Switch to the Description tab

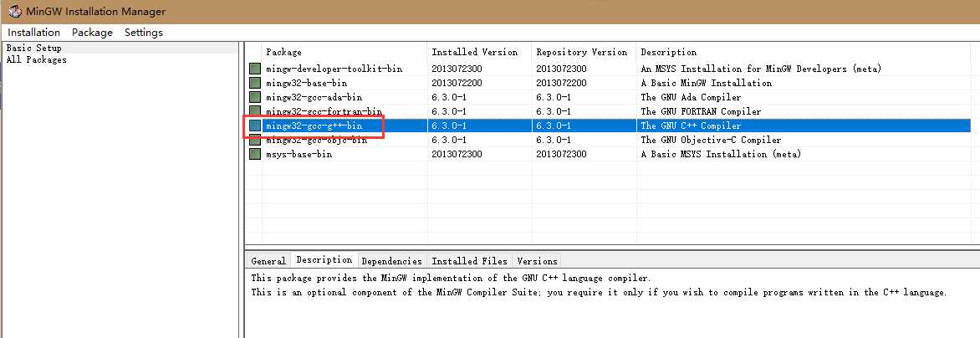(324, 260)
